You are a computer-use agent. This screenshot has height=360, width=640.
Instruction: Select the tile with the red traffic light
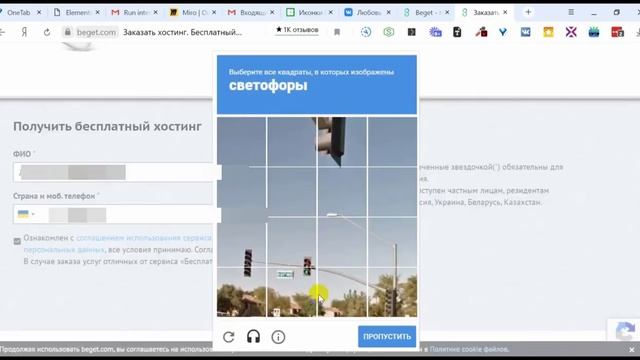[x=292, y=242]
